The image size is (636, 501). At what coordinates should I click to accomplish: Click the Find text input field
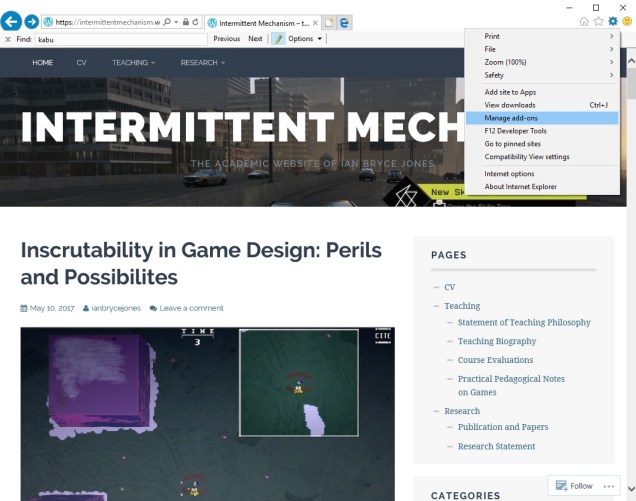pyautogui.click(x=122, y=39)
